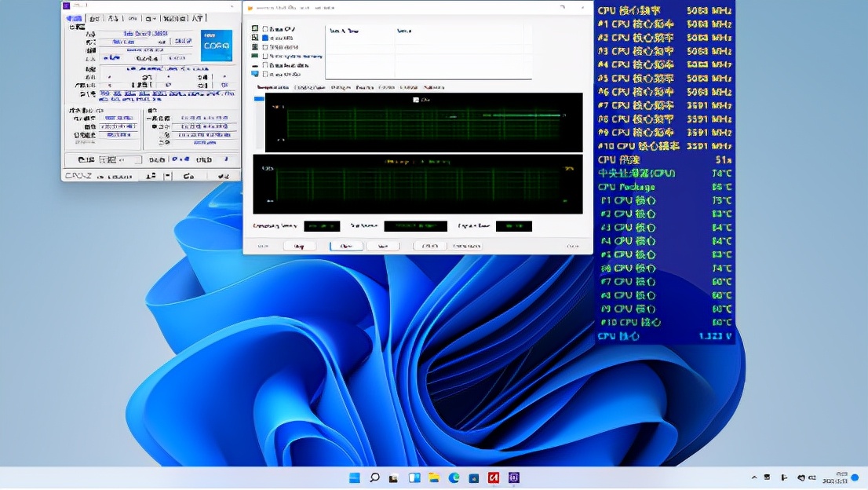Click the Intel Core logo in CPU-Z
The width and height of the screenshot is (868, 490).
[x=216, y=46]
